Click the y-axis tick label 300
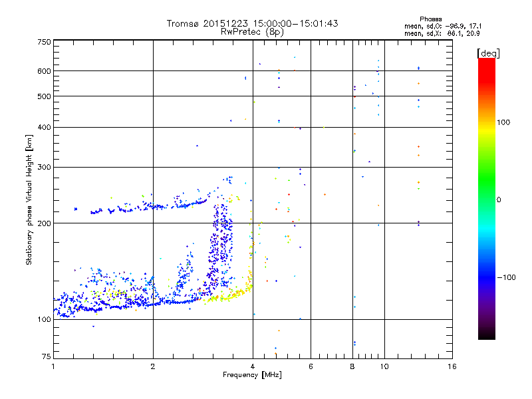The height and width of the screenshot is (399, 532). click(x=44, y=168)
